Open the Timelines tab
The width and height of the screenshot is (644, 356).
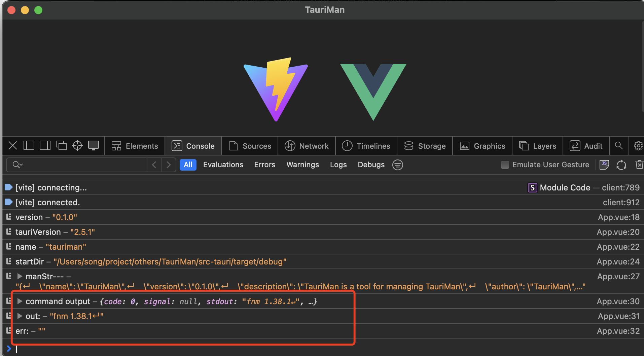coord(366,146)
